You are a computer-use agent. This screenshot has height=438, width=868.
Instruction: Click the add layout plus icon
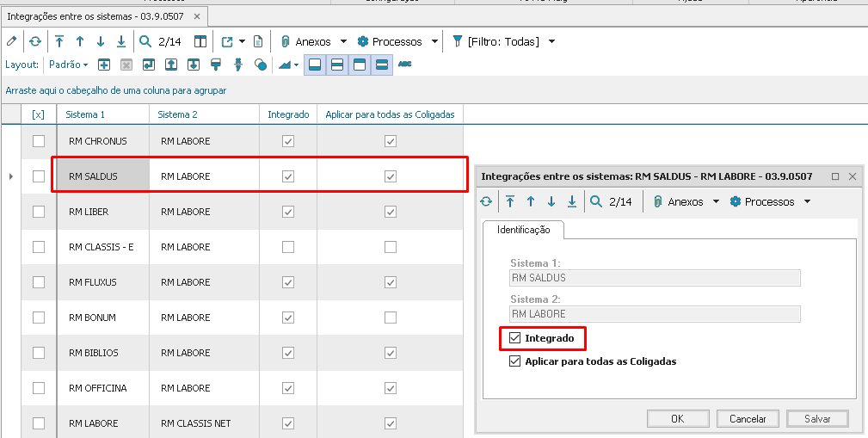tap(103, 65)
